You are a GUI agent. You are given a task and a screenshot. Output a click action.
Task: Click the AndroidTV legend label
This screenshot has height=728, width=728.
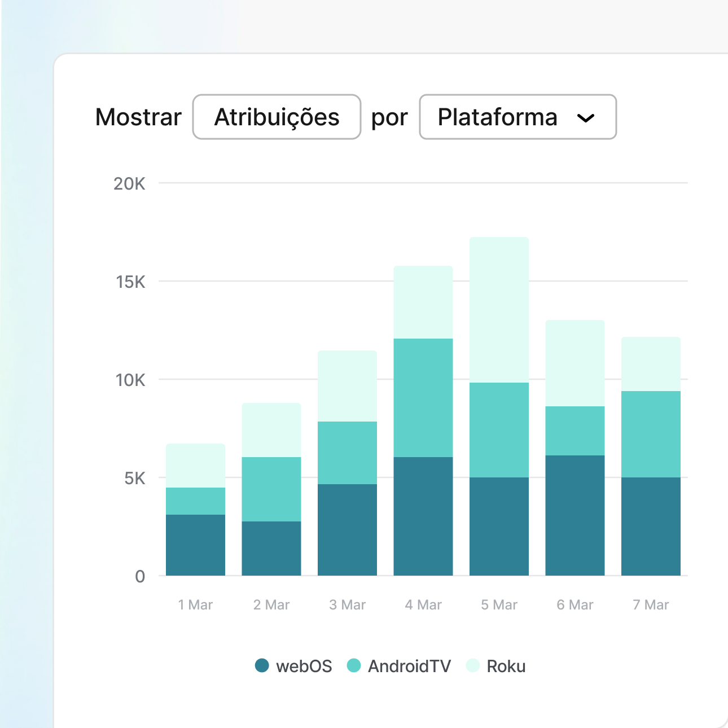click(x=409, y=666)
